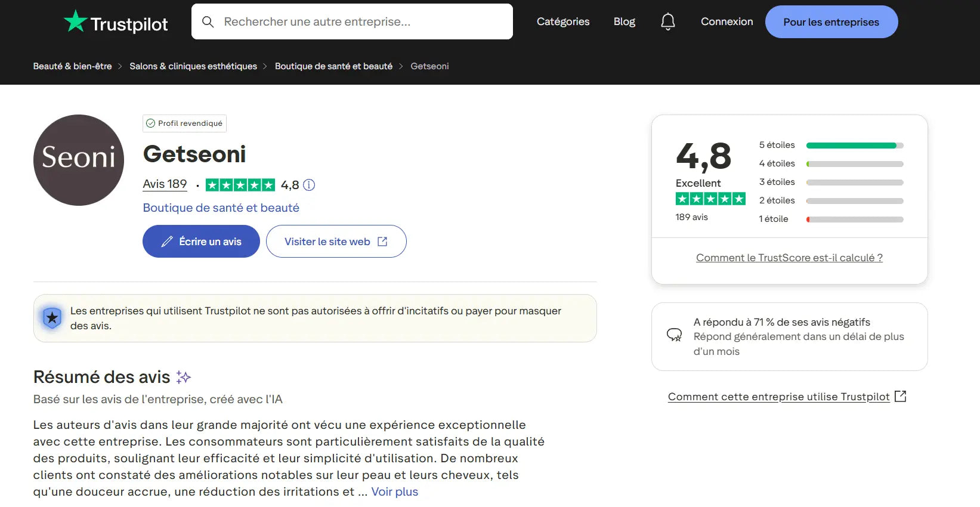The height and width of the screenshot is (507, 980).
Task: Open the Avis 189 reviews link
Action: click(x=165, y=184)
